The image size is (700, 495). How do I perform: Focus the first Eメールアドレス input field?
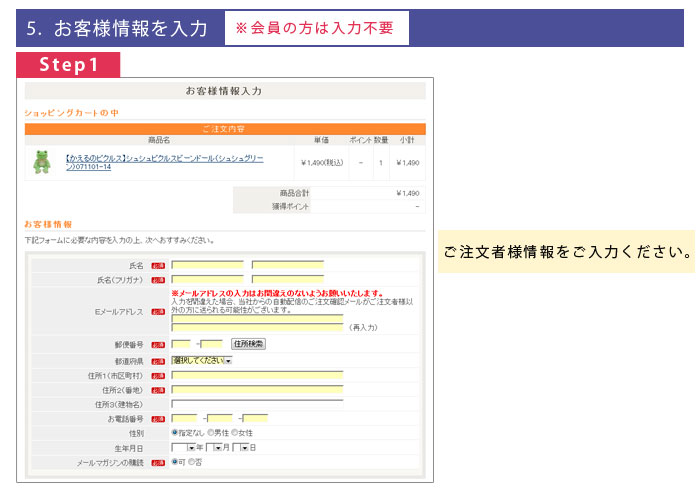pyautogui.click(x=257, y=316)
